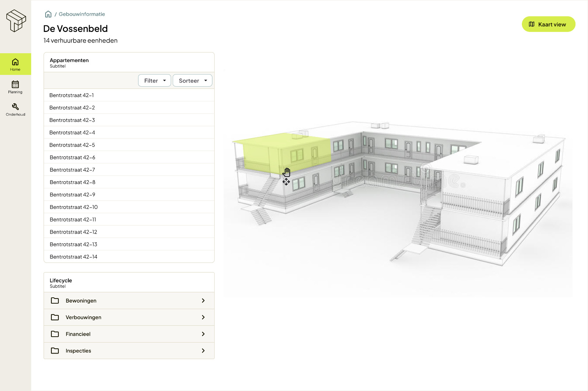Image resolution: width=588 pixels, height=391 pixels.
Task: Click the company logo icon
Action: tap(16, 21)
